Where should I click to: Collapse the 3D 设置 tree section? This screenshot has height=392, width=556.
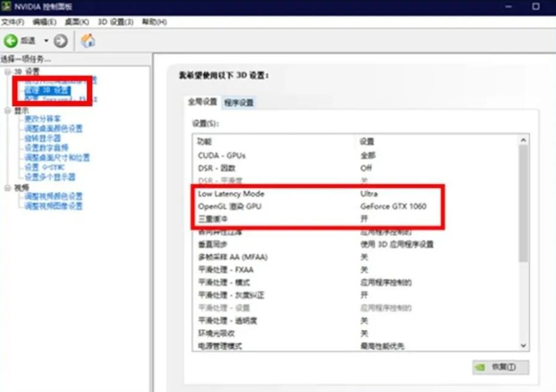pos(7,70)
